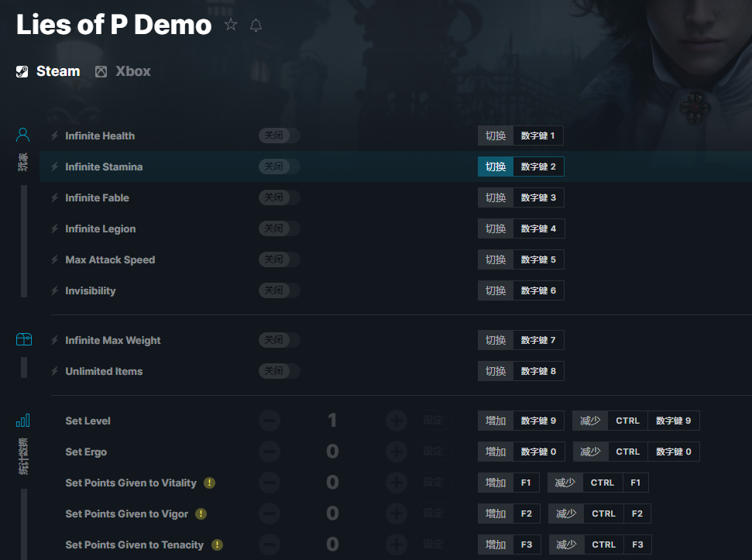Click lightning icon beside Infinite Health
This screenshot has height=560, width=752.
click(x=55, y=136)
